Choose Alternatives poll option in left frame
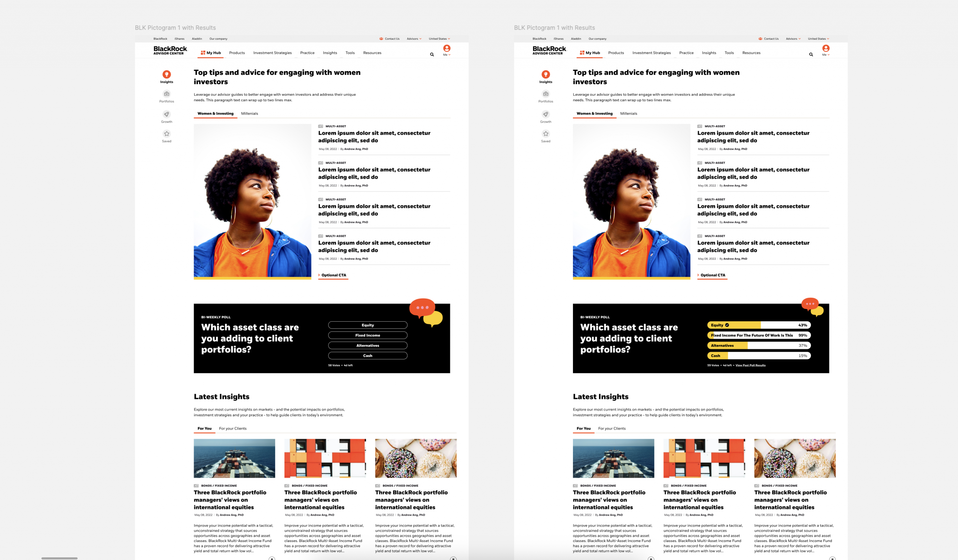 367,346
